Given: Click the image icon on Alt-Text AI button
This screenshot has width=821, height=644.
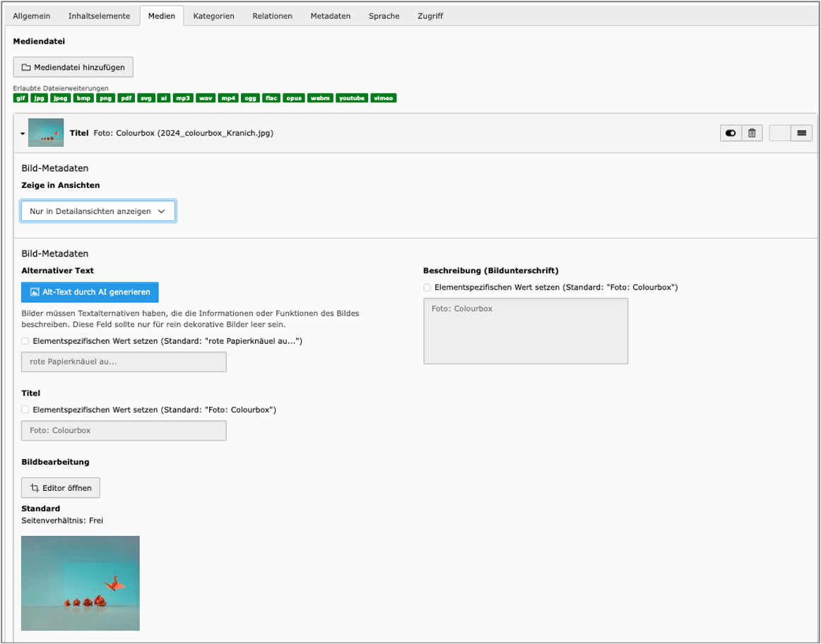Looking at the screenshot, I should coord(35,292).
